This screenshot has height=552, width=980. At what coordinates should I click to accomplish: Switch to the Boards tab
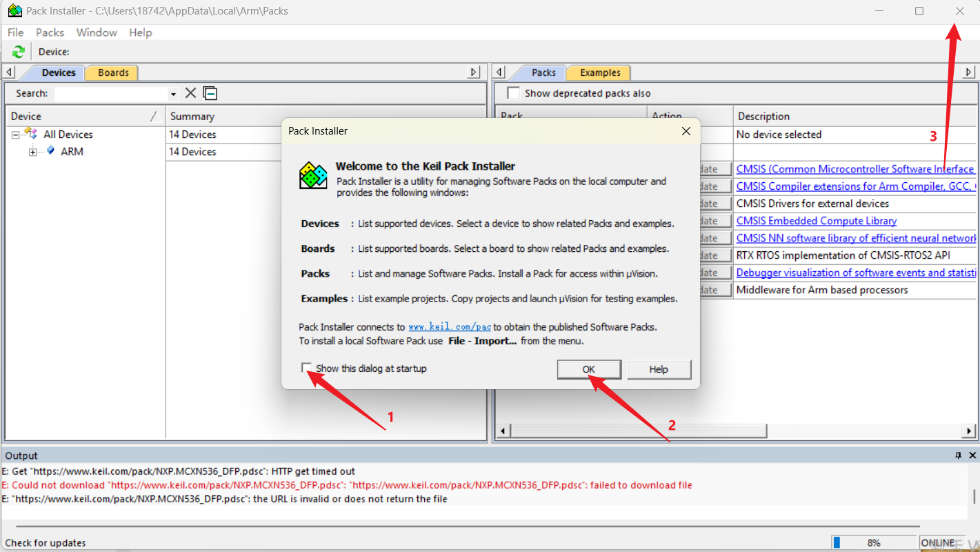click(113, 72)
